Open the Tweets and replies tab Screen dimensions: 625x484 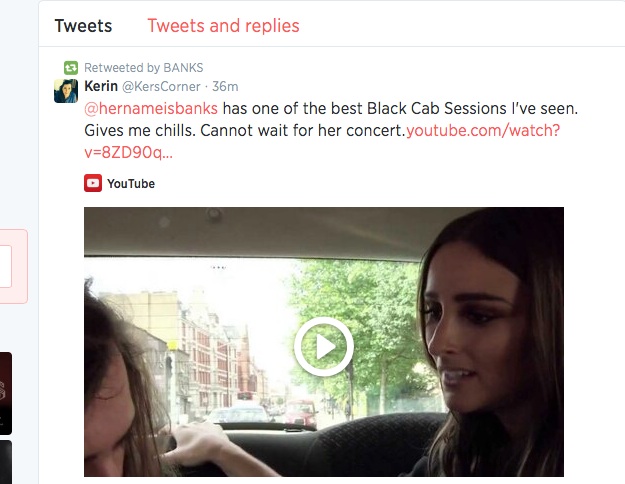223,26
